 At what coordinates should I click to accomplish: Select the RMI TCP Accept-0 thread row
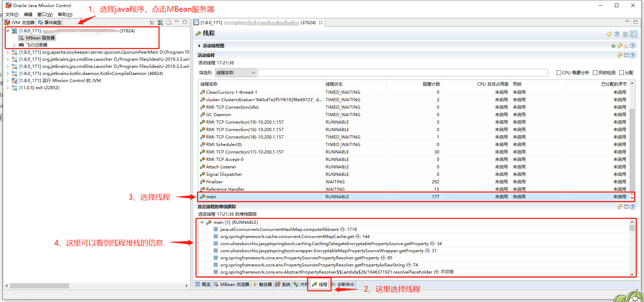tap(414, 160)
